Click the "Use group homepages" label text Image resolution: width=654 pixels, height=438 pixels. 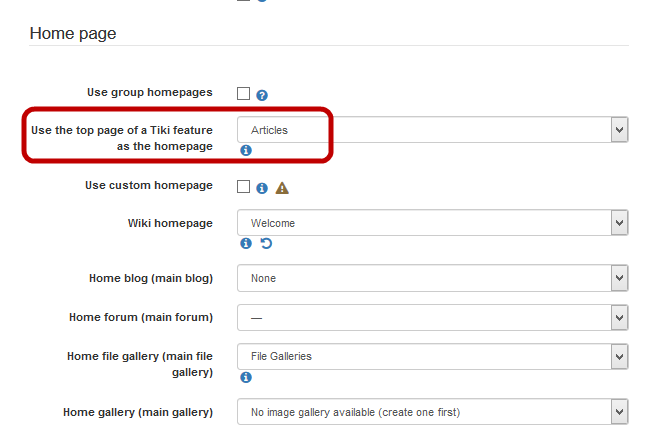pyautogui.click(x=150, y=92)
